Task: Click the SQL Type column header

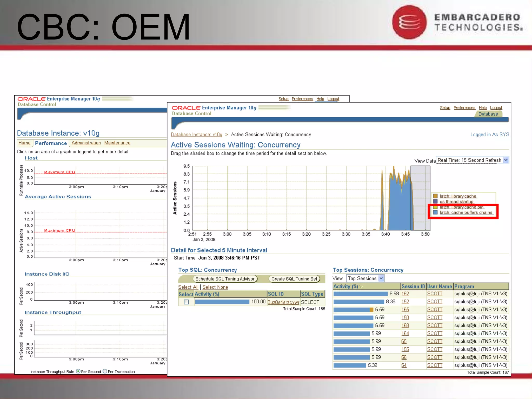Action: click(x=312, y=294)
